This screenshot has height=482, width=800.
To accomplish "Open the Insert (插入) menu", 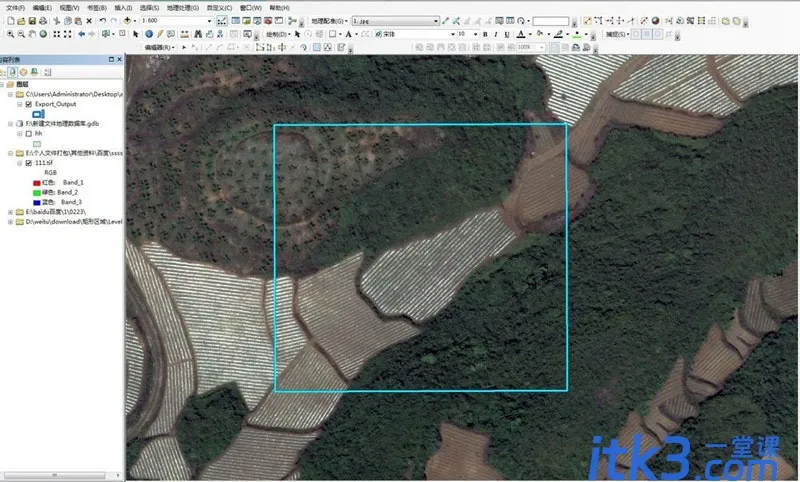I will coord(123,8).
